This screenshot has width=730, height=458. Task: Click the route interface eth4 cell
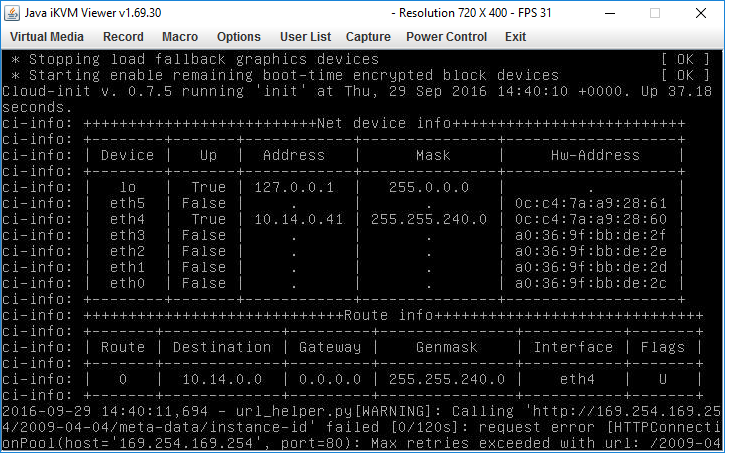coord(577,379)
